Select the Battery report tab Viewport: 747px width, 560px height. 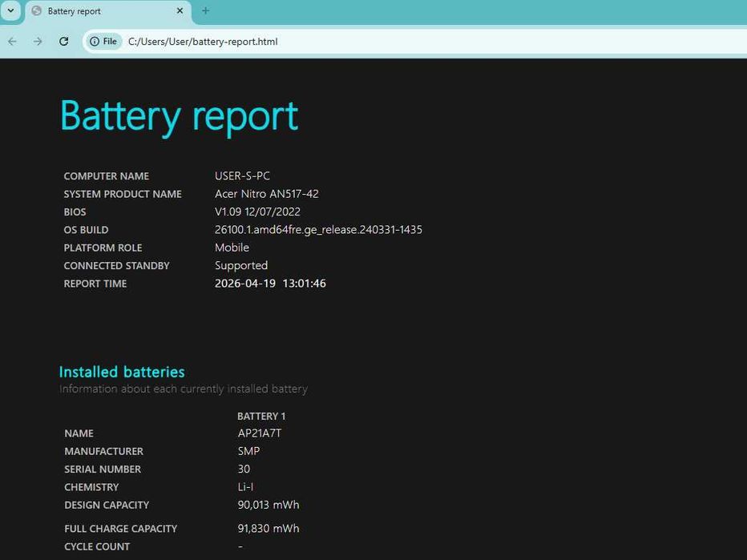click(x=108, y=11)
